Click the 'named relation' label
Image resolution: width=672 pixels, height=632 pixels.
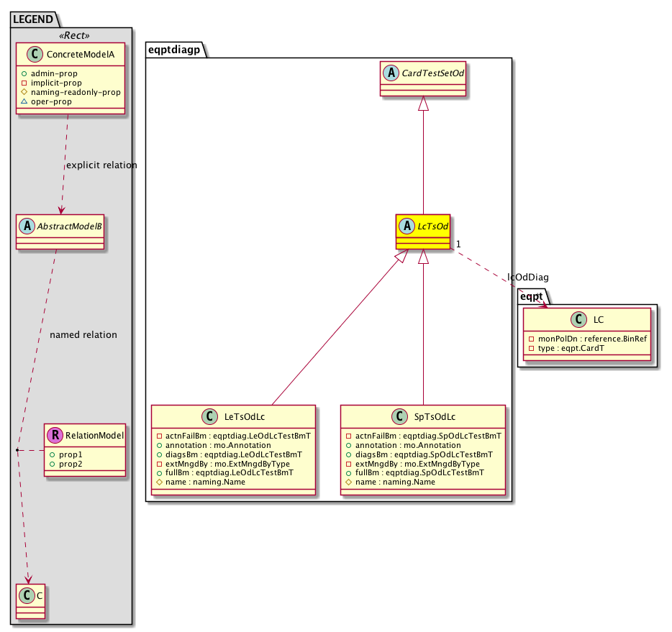83,335
